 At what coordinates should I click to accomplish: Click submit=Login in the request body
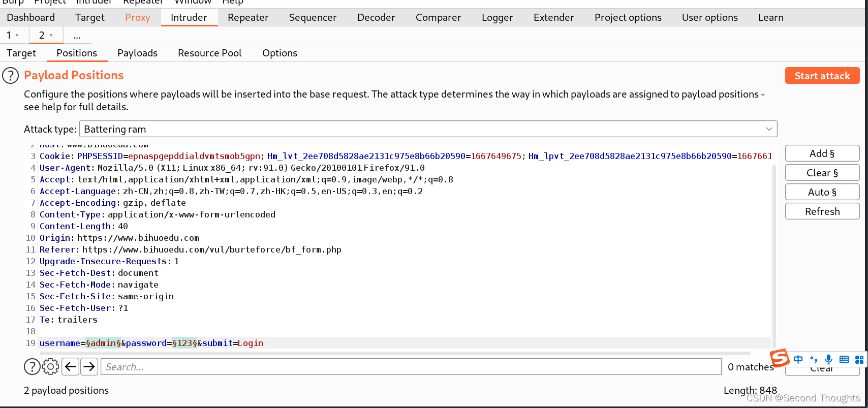233,343
